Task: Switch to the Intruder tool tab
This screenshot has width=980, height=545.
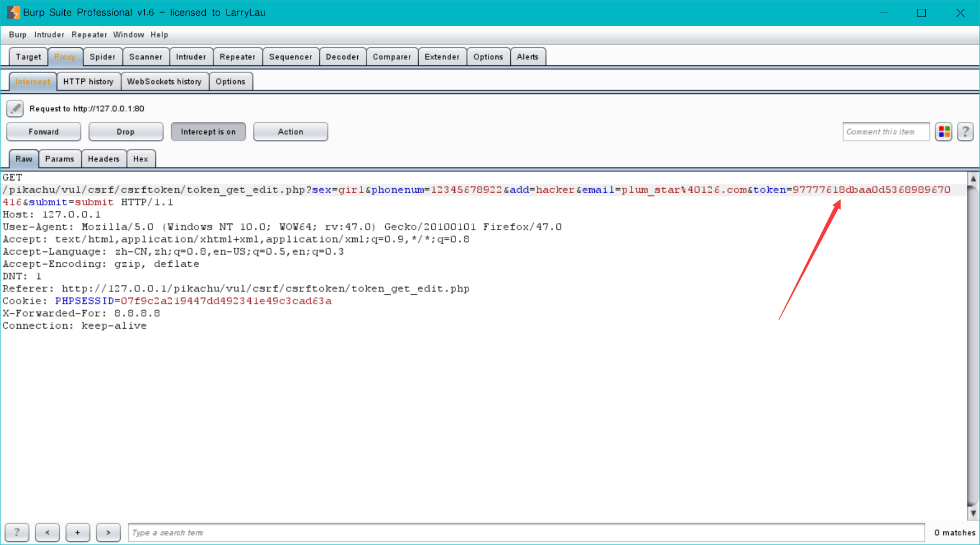Action: [x=191, y=57]
